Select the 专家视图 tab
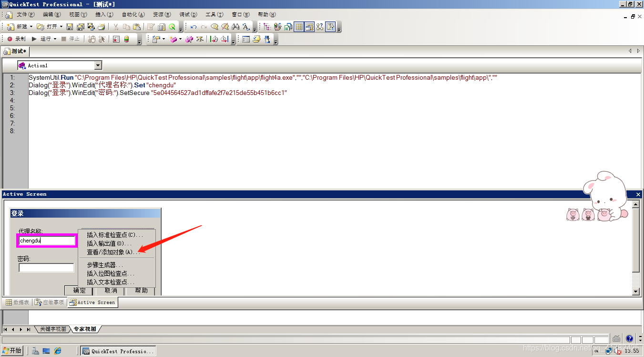644x357 pixels. [x=85, y=329]
